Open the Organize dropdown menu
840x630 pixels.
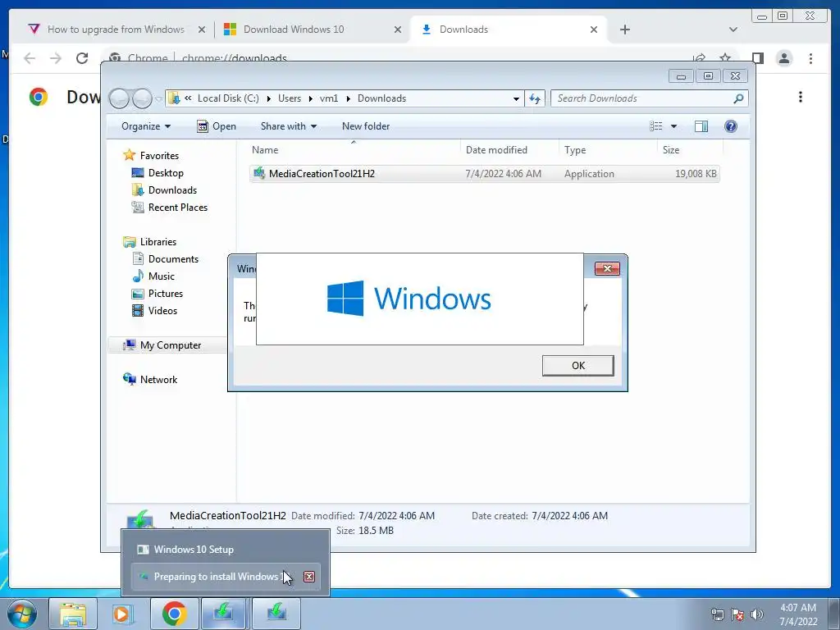tap(146, 126)
